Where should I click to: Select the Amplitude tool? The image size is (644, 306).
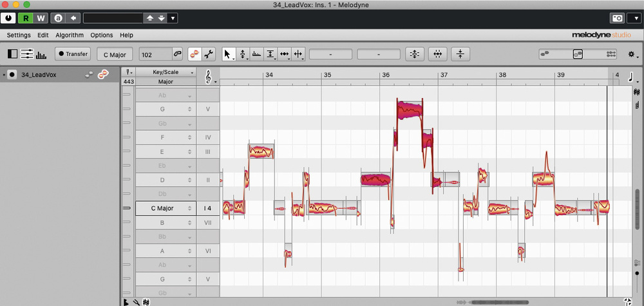coord(270,54)
